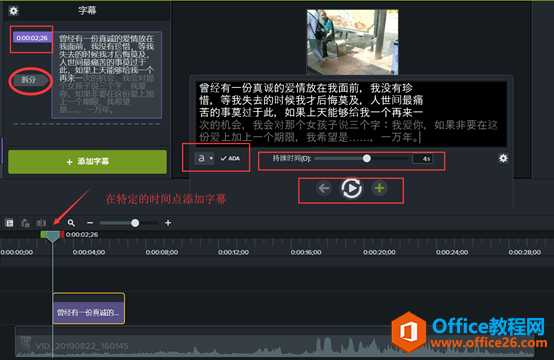Click the 4s duration input field

423,159
